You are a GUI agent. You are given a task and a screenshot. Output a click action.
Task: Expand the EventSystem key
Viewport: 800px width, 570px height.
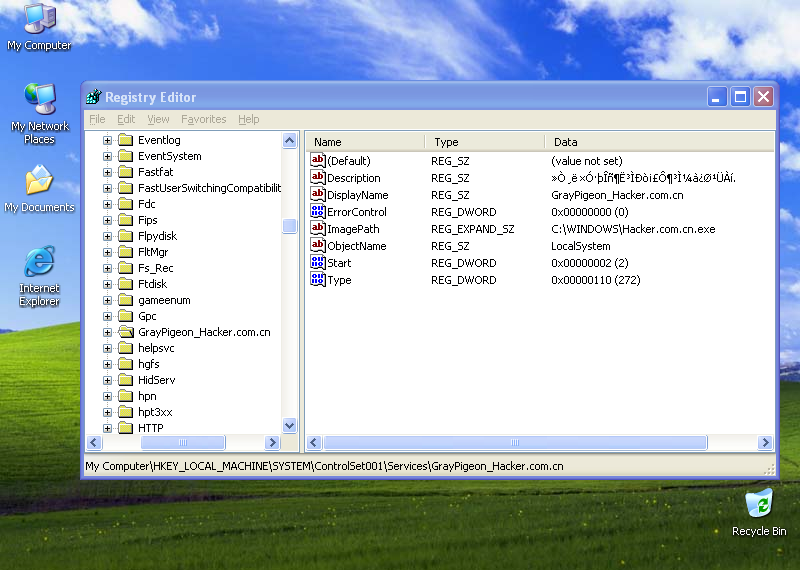(107, 156)
